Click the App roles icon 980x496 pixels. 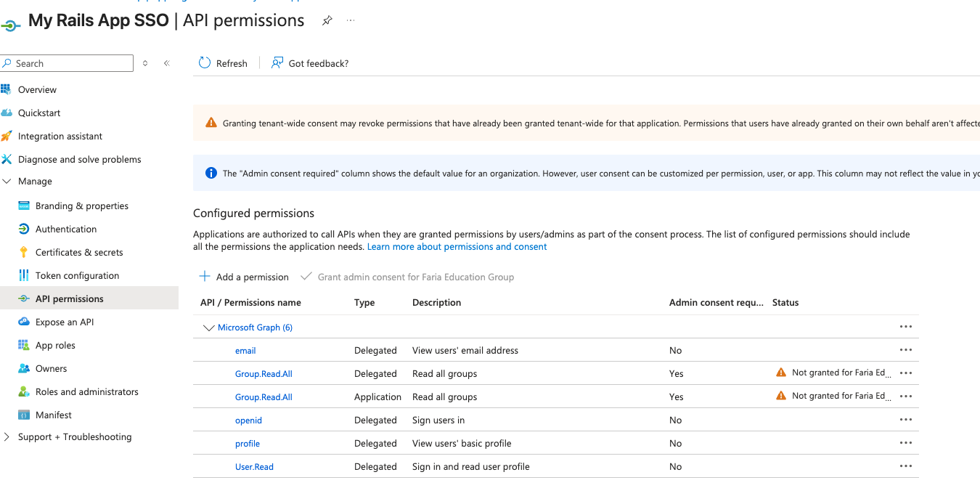[23, 345]
